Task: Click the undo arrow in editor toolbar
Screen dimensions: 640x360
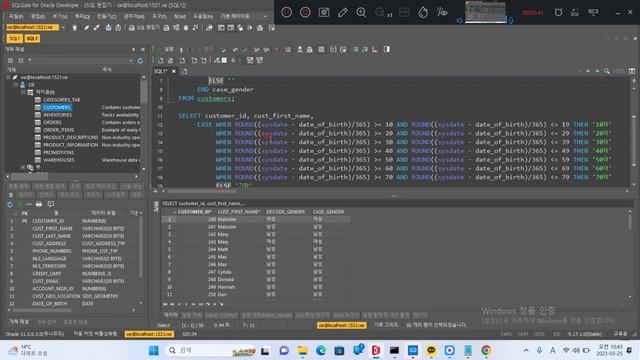Action: [236, 50]
